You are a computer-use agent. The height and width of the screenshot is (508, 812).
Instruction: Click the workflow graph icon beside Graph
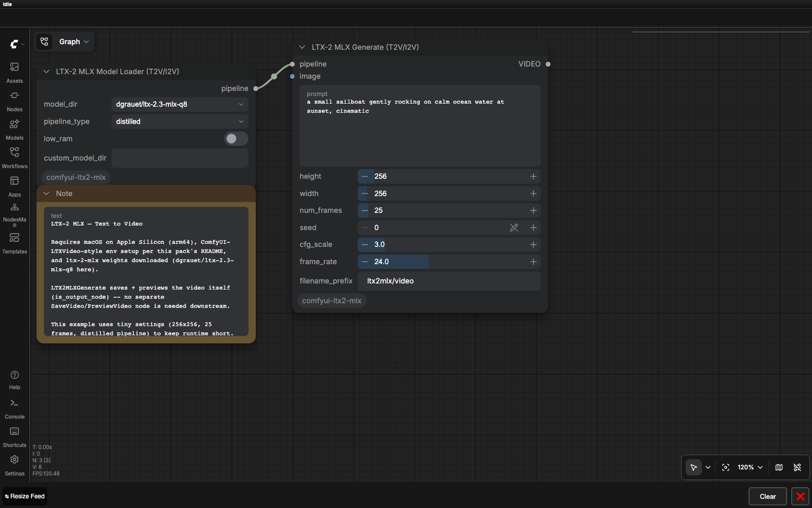click(x=45, y=42)
